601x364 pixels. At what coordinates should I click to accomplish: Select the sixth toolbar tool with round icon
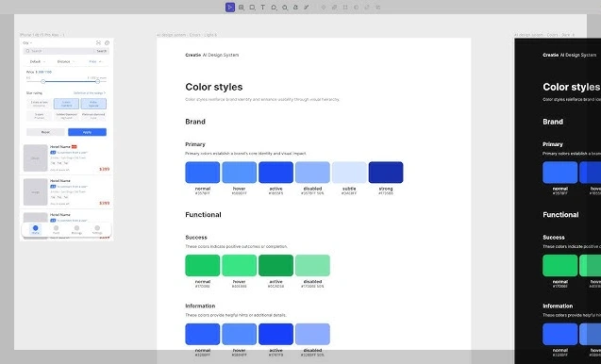click(x=285, y=8)
